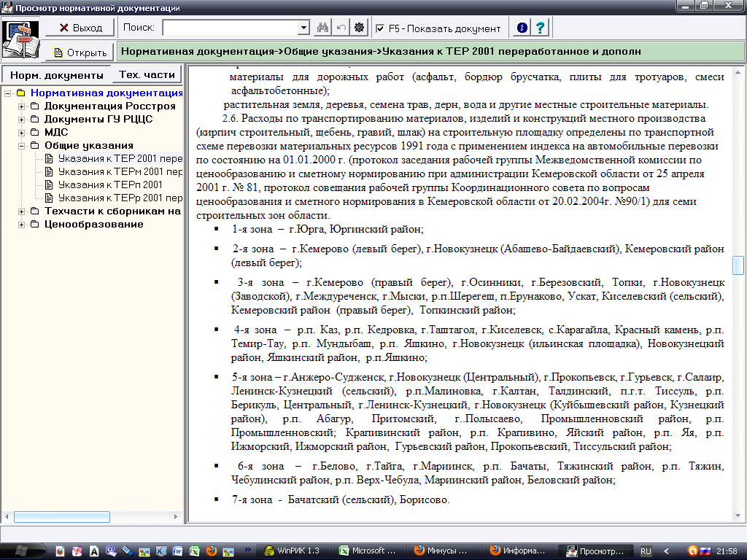Switch to the Норм. документы tab

click(x=56, y=75)
